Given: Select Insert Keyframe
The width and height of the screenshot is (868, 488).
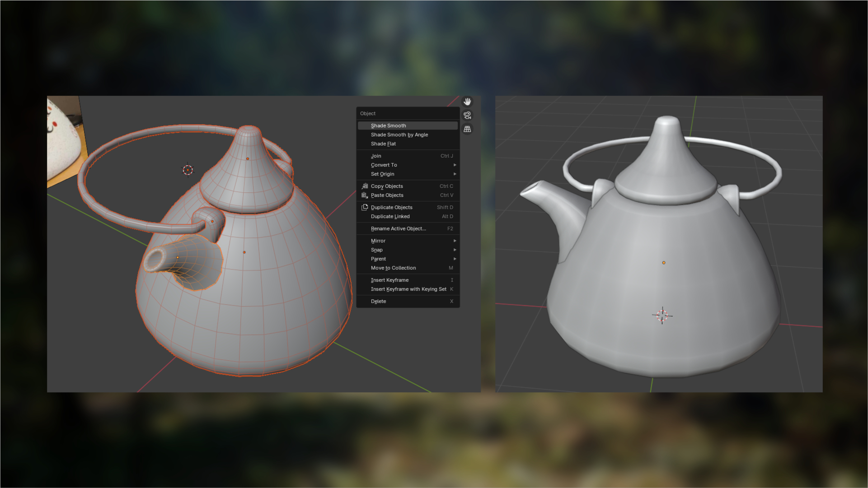Looking at the screenshot, I should pos(408,280).
